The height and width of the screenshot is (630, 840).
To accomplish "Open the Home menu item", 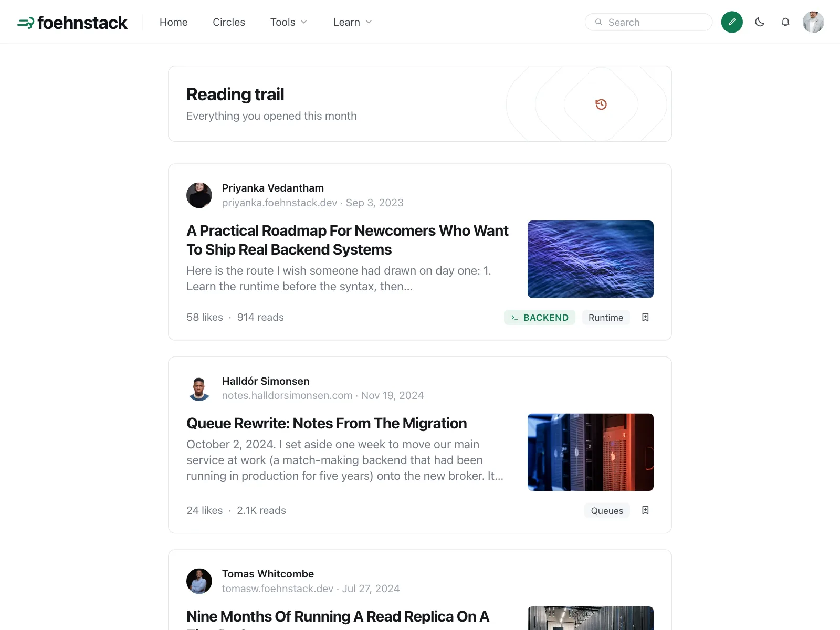I will click(x=173, y=22).
